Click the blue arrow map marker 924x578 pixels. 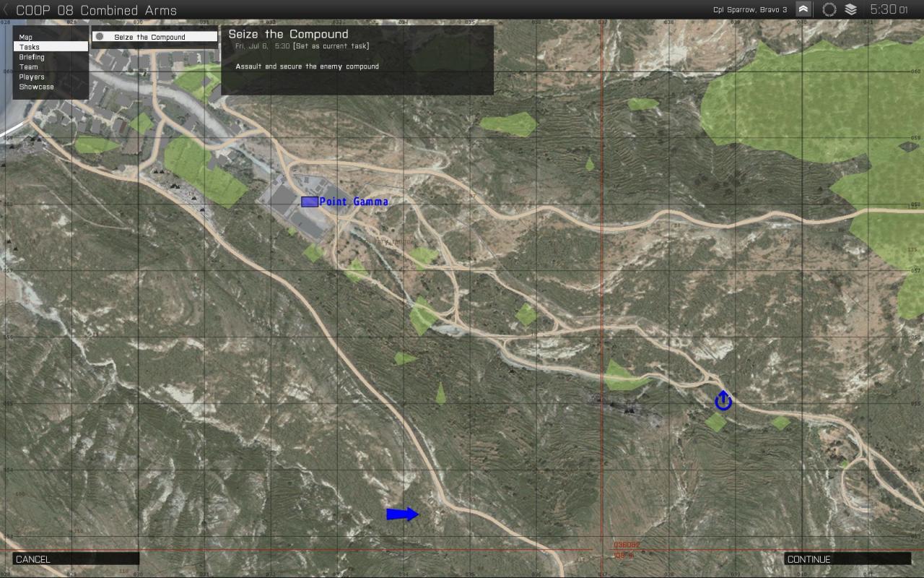click(x=403, y=514)
